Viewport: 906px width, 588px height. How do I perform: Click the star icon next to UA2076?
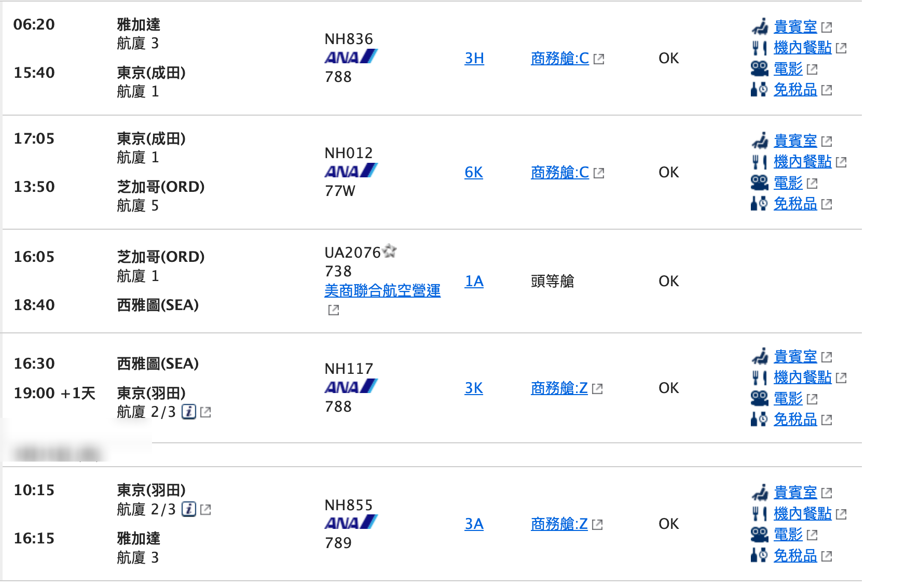(x=390, y=251)
